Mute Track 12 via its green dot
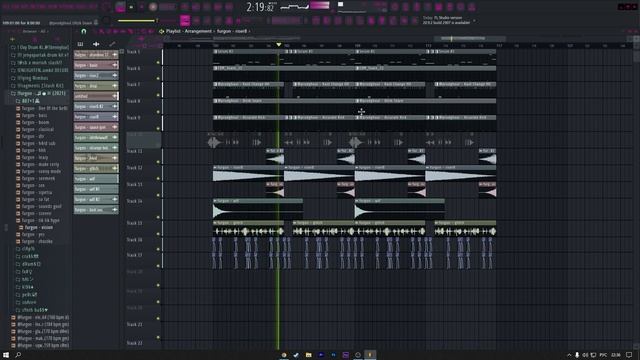The height and width of the screenshot is (360, 640). click(x=158, y=178)
